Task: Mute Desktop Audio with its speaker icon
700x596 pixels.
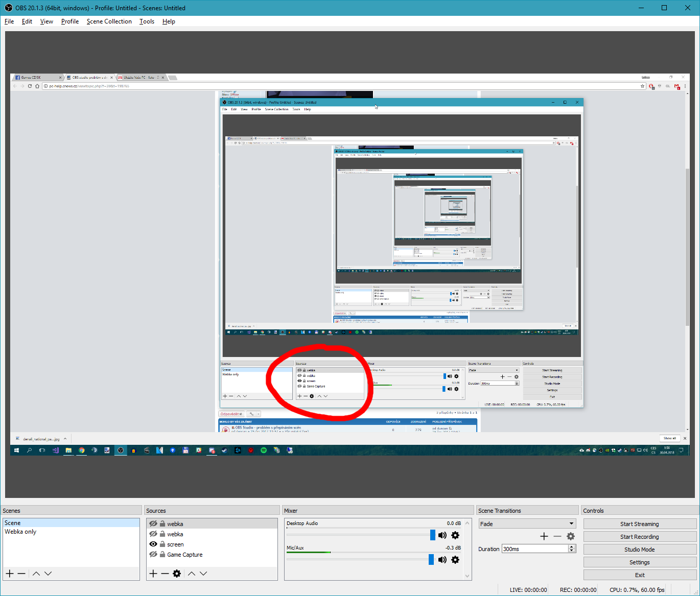Action: [442, 535]
